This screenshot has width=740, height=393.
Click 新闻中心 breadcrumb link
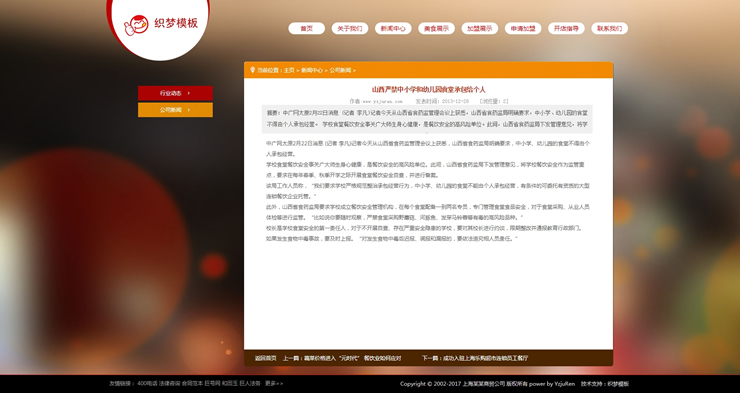tap(312, 70)
